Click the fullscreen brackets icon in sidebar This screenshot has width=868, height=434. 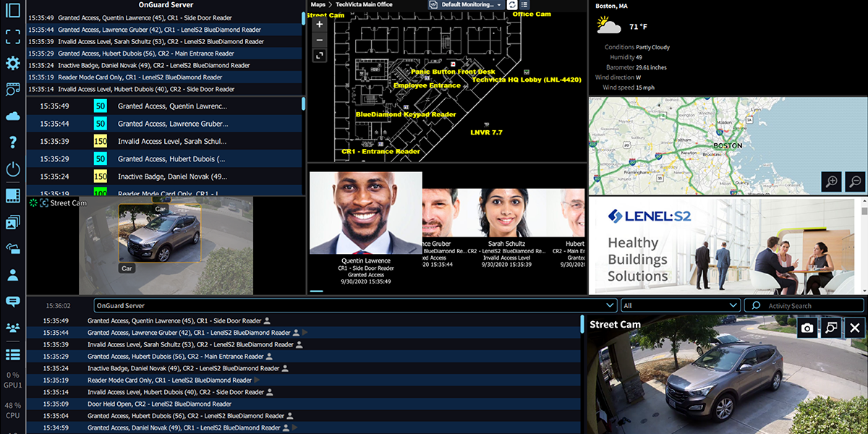point(12,38)
